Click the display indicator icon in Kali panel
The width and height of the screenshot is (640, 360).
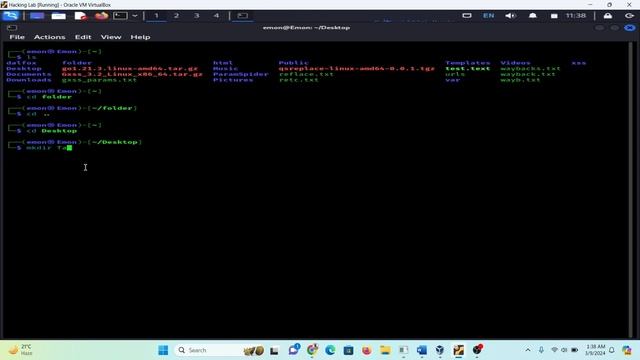pos(467,16)
